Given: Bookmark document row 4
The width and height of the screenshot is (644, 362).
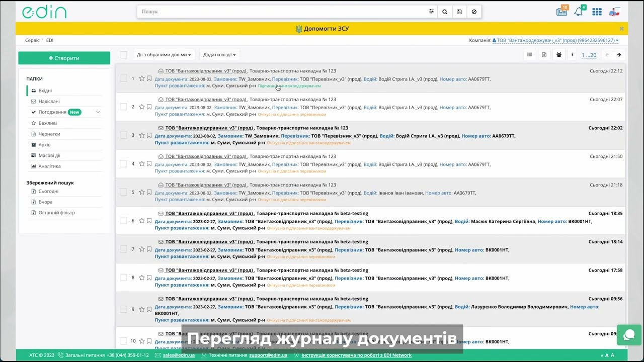Looking at the screenshot, I should (x=149, y=164).
